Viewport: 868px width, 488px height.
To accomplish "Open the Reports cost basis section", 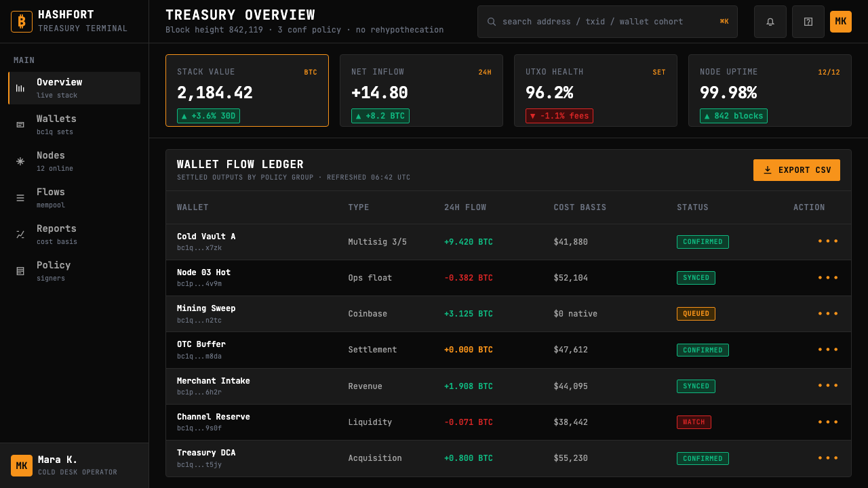I will 75,235.
